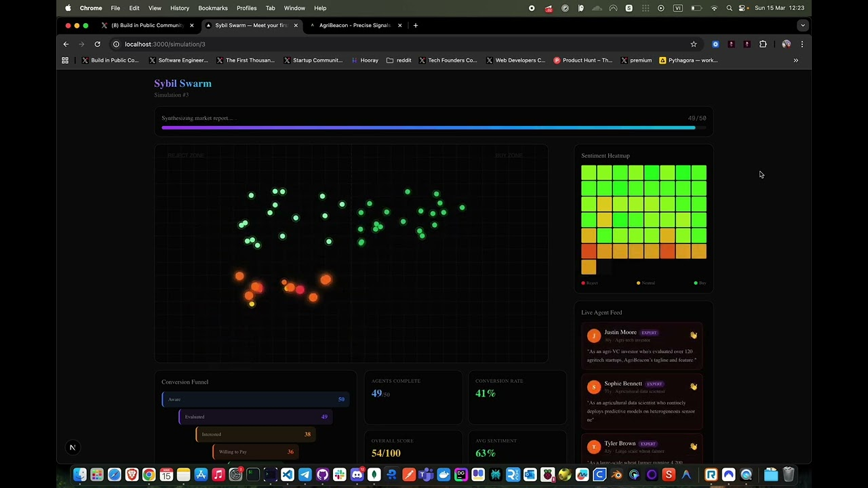The image size is (868, 488).
Task: Open the View menu
Action: pyautogui.click(x=155, y=8)
